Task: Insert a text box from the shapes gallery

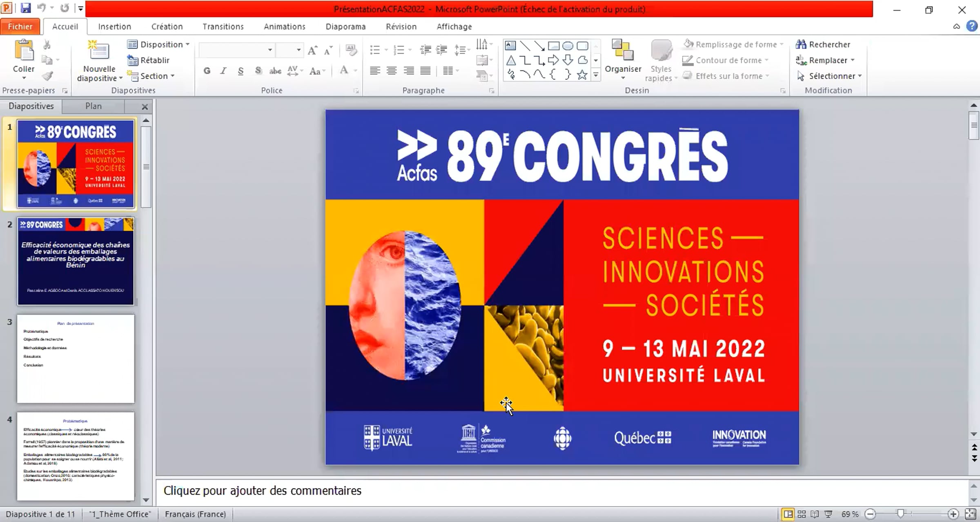Action: (x=510, y=46)
